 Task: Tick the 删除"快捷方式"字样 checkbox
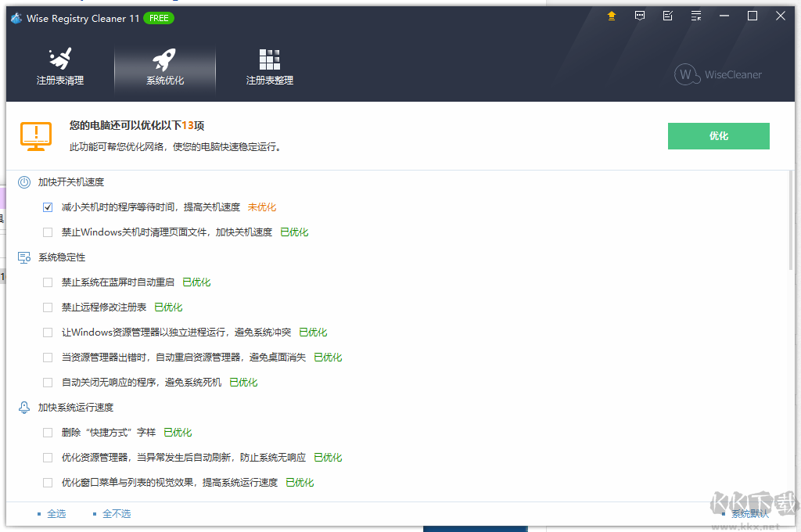[x=48, y=433]
